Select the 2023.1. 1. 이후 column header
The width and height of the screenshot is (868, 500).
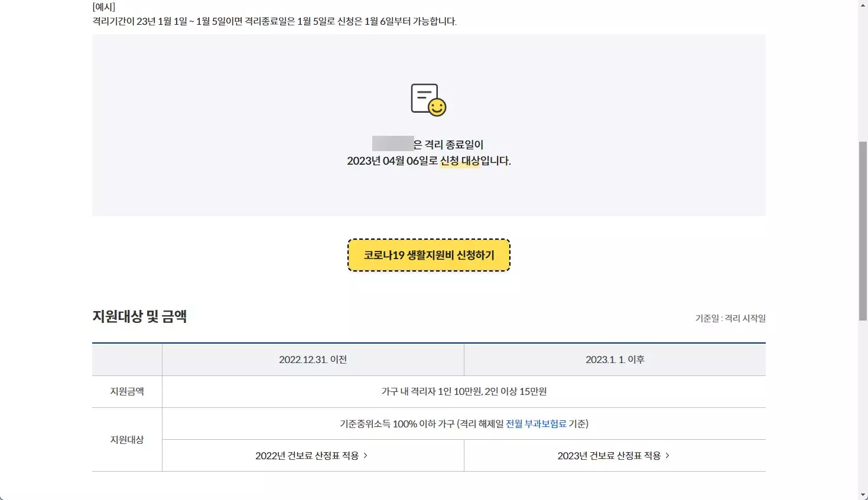click(615, 359)
